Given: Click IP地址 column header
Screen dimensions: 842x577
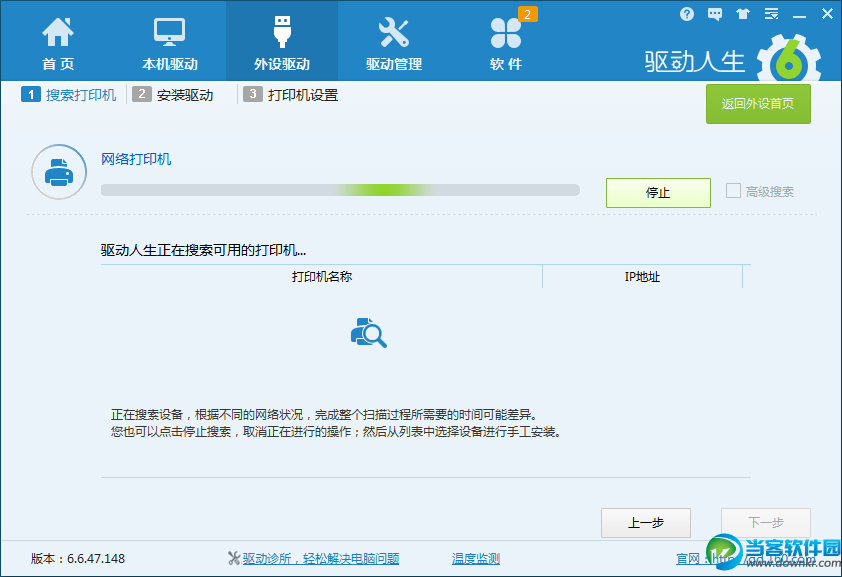Looking at the screenshot, I should (642, 276).
